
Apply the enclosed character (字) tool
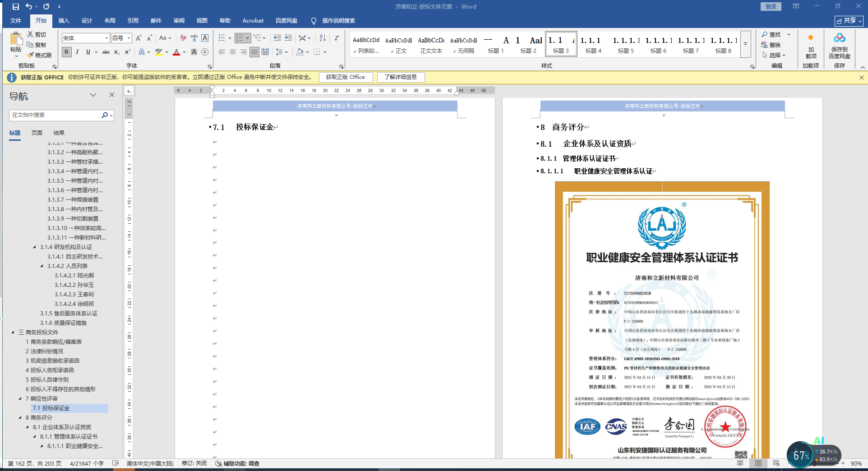[205, 52]
